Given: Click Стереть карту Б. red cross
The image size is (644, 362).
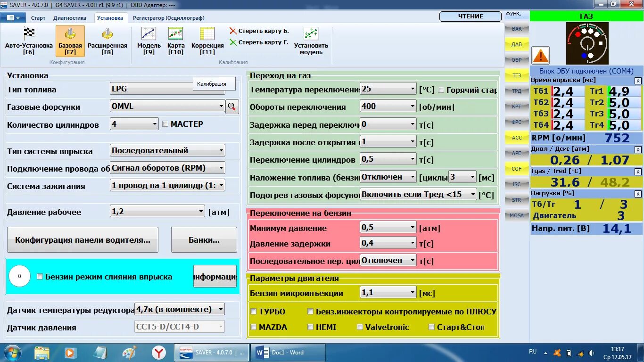Looking at the screenshot, I should point(233,31).
